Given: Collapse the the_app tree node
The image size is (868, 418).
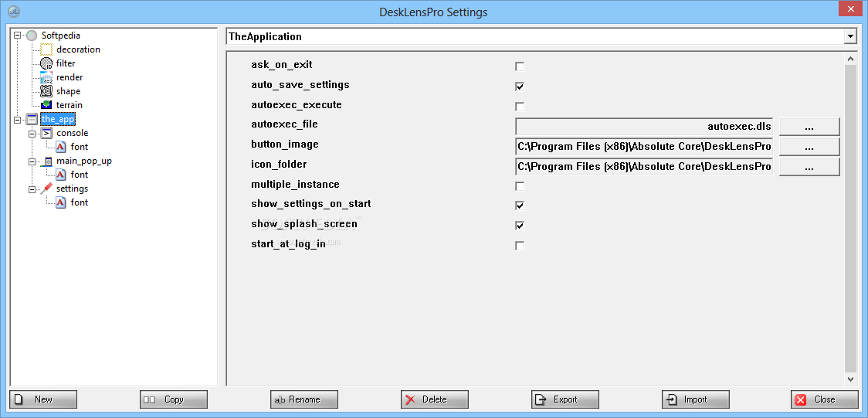Looking at the screenshot, I should [17, 119].
